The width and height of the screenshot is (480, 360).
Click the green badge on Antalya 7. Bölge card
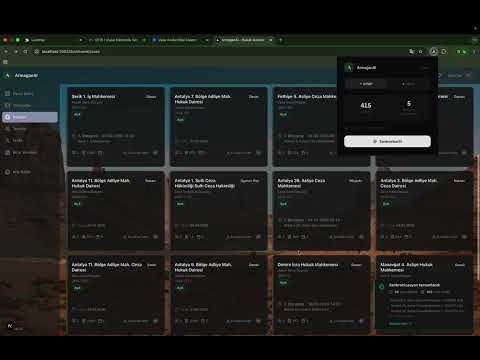180,120
